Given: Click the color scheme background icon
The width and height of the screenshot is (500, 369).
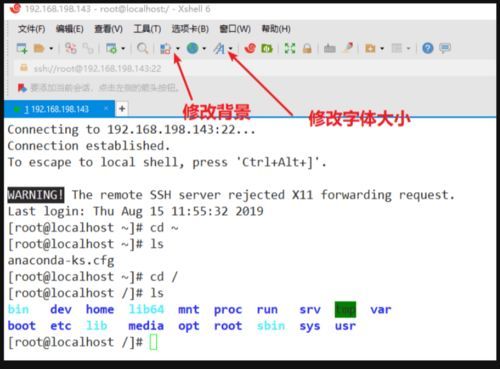Looking at the screenshot, I should [x=166, y=49].
